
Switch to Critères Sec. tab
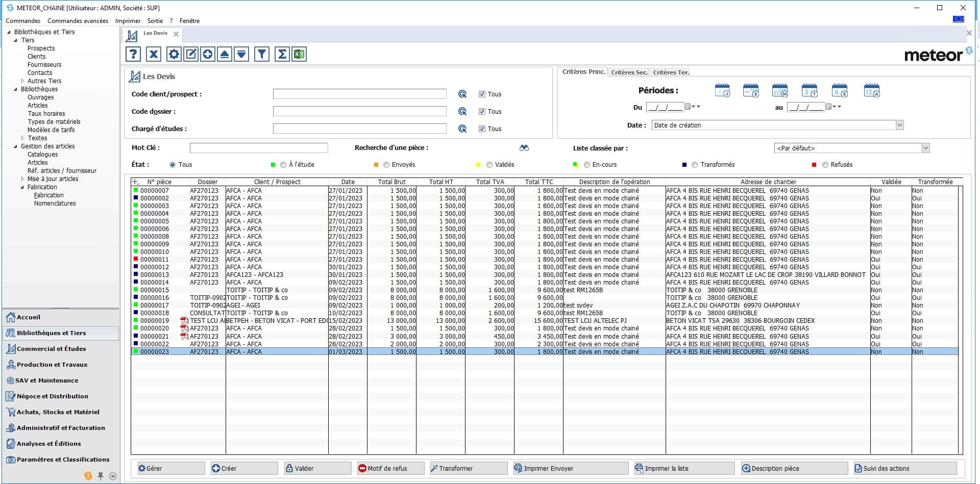point(629,72)
